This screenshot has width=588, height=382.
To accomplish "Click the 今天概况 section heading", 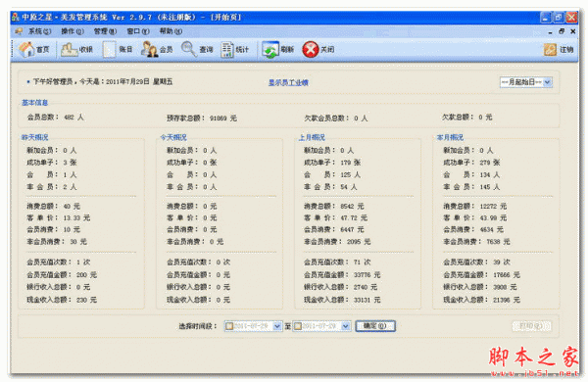I will 173,137.
